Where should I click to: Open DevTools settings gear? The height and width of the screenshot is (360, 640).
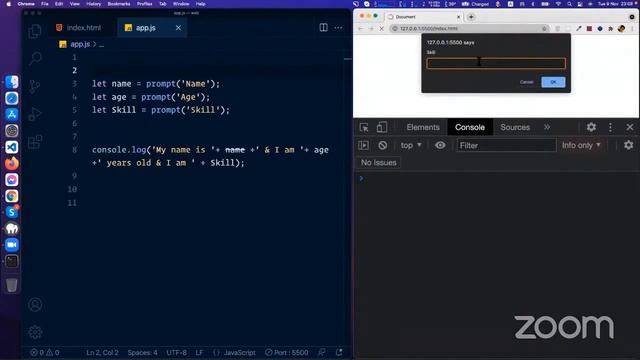point(591,127)
